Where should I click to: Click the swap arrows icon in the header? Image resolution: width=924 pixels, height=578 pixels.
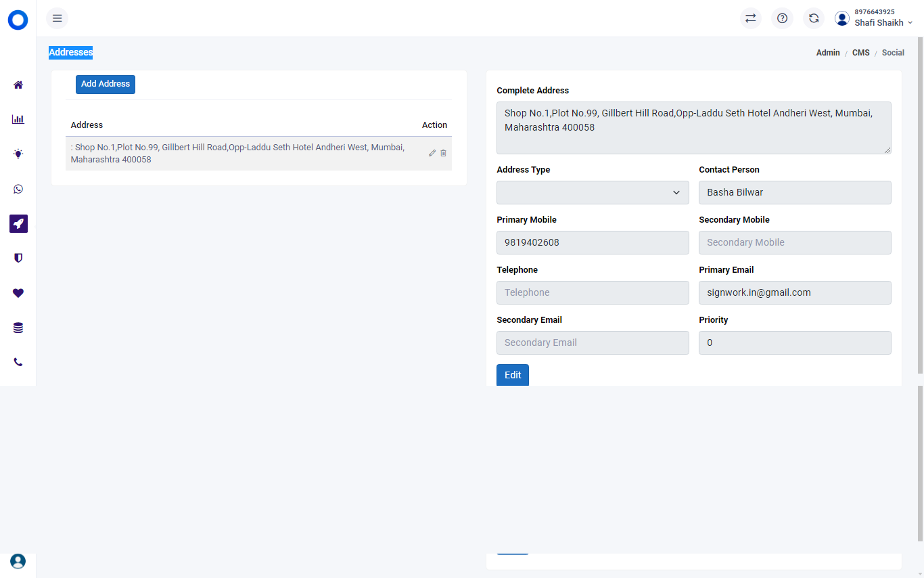click(750, 18)
